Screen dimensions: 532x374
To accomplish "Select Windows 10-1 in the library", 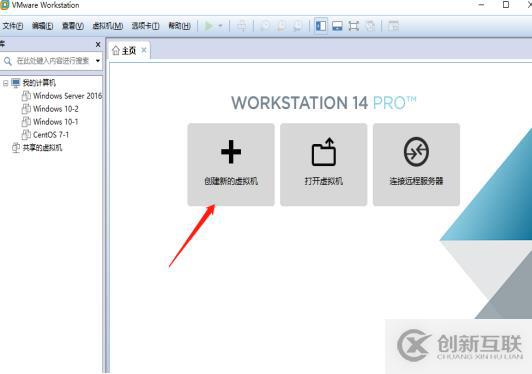I will coord(56,122).
